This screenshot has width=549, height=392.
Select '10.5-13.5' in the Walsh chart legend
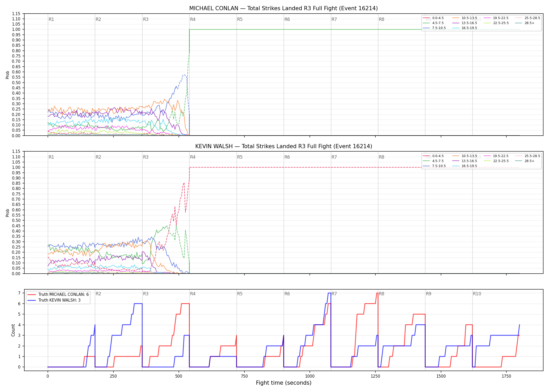point(469,156)
